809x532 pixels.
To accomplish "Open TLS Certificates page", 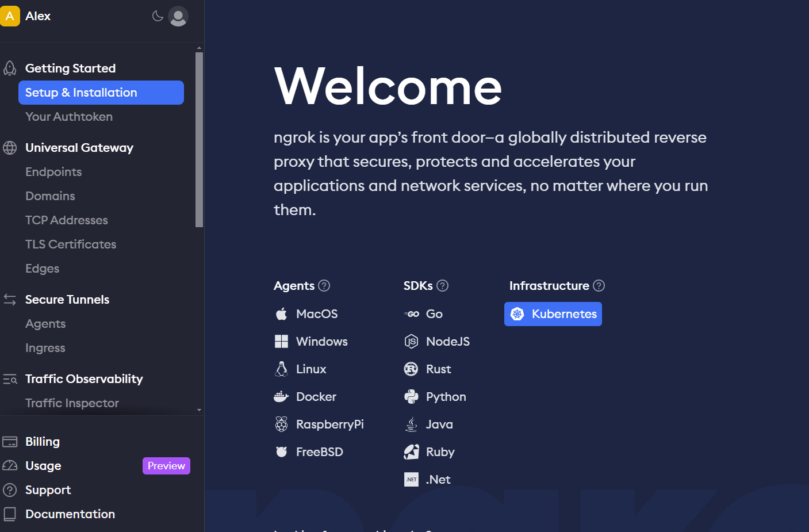I will [71, 244].
